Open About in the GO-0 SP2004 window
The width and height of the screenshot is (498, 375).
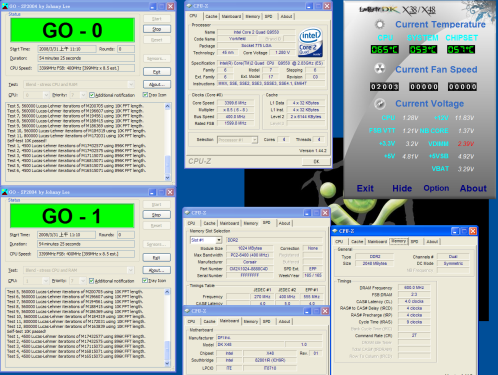[157, 84]
